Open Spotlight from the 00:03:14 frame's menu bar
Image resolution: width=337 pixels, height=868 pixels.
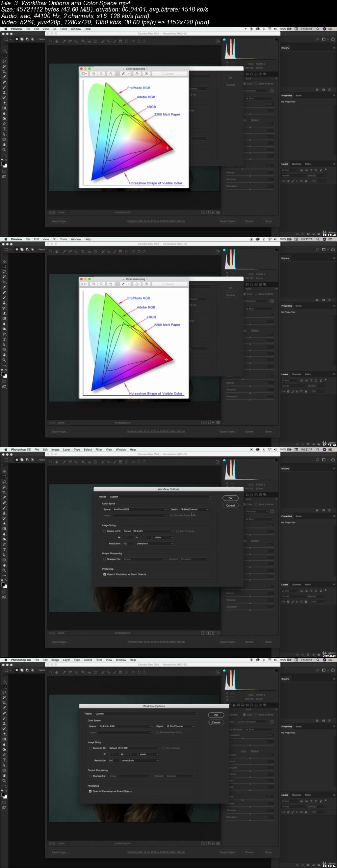click(318, 660)
